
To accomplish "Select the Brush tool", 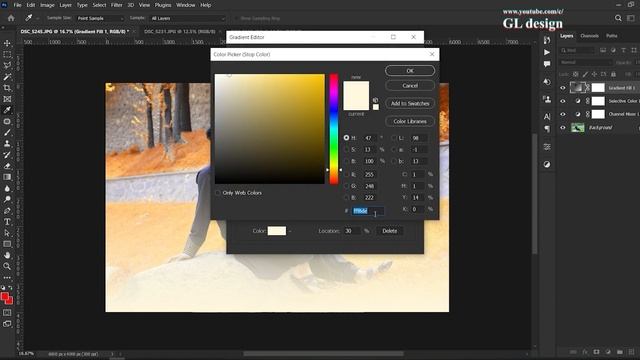I will (7, 132).
